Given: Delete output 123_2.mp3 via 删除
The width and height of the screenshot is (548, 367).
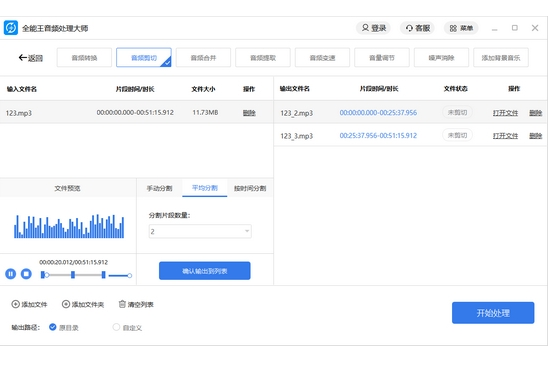Looking at the screenshot, I should pos(535,113).
